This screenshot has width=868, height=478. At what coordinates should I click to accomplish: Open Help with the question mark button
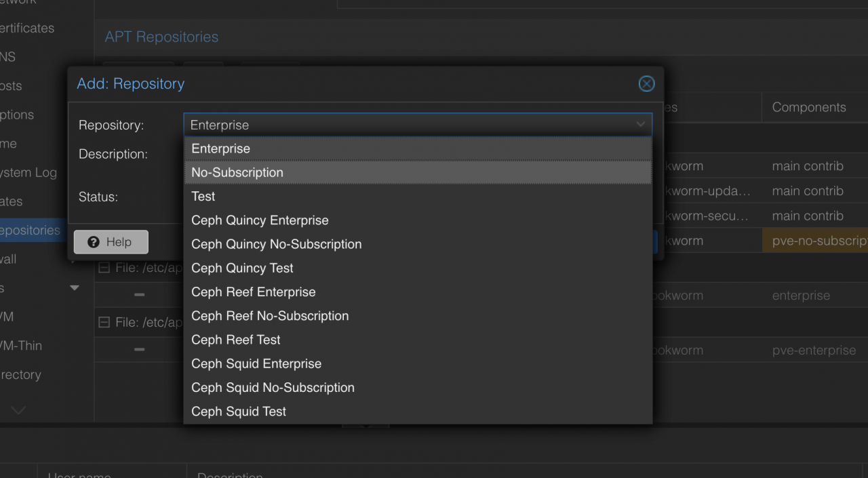point(111,242)
